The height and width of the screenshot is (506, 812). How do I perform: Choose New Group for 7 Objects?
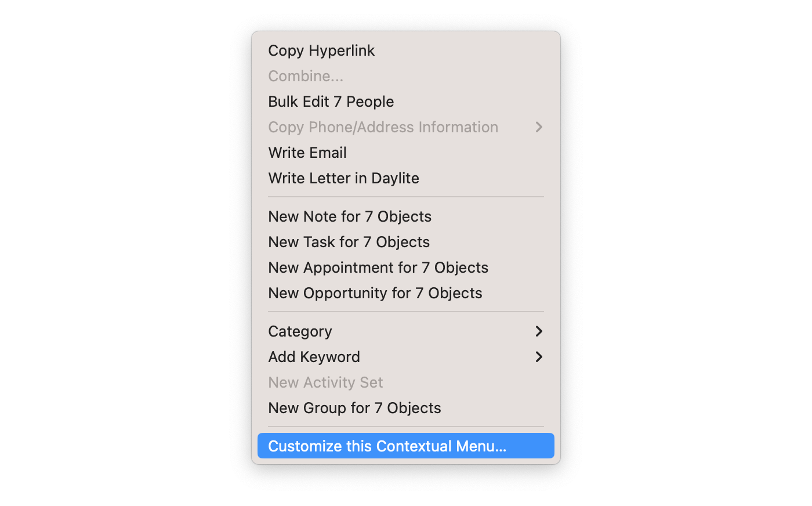click(x=354, y=408)
